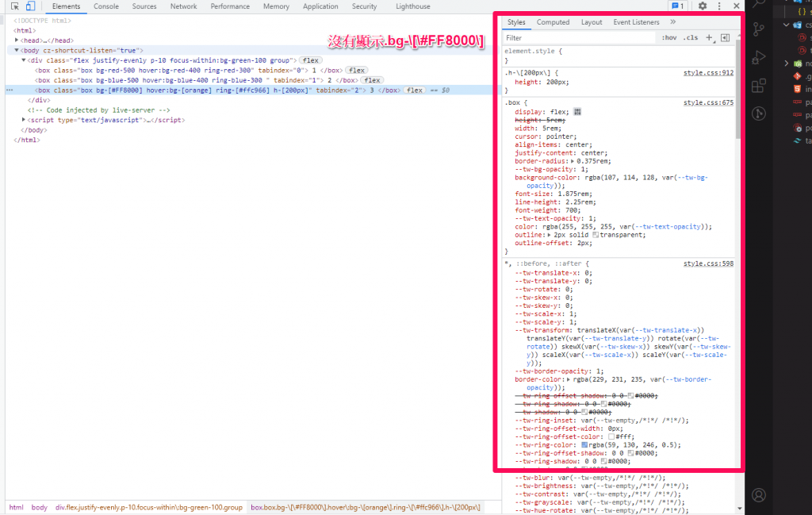The image size is (812, 515).
Task: Open the DevTools settings gear
Action: (x=703, y=6)
